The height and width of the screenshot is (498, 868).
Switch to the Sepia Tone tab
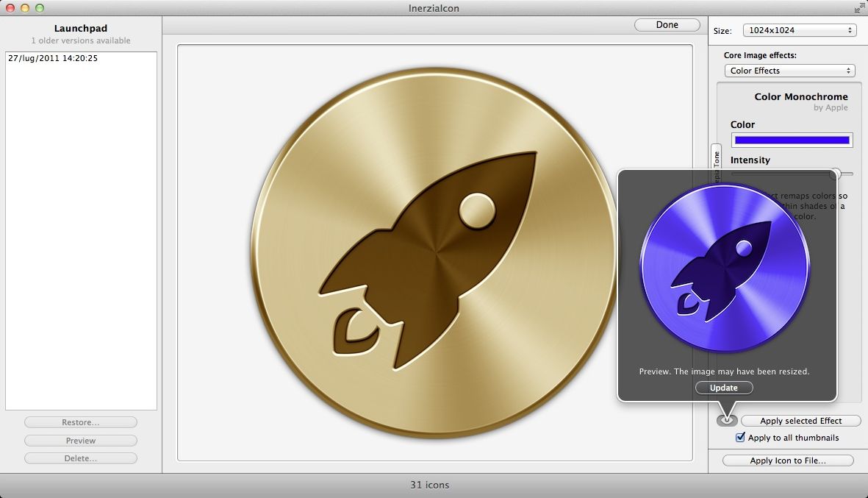point(717,165)
